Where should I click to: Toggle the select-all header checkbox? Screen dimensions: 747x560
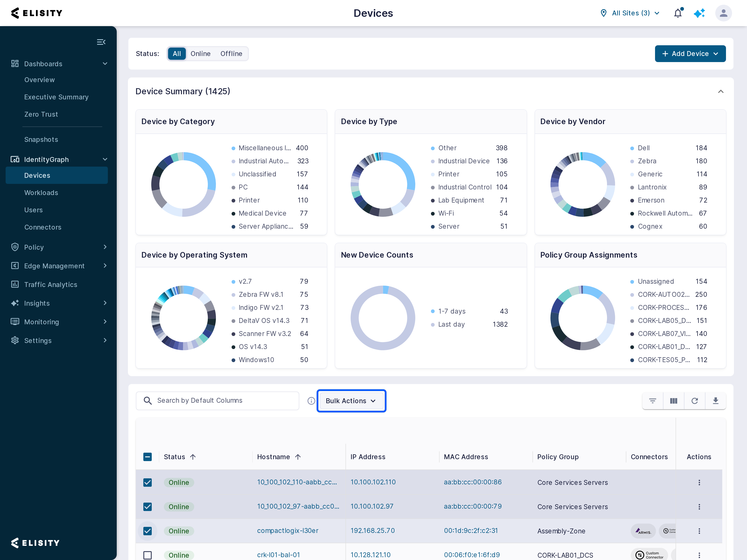click(x=148, y=457)
